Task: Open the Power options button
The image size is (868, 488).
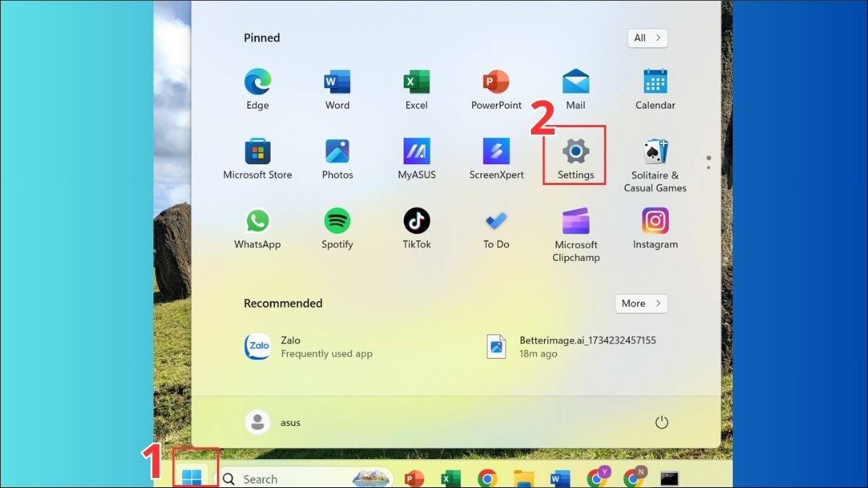Action: tap(661, 422)
